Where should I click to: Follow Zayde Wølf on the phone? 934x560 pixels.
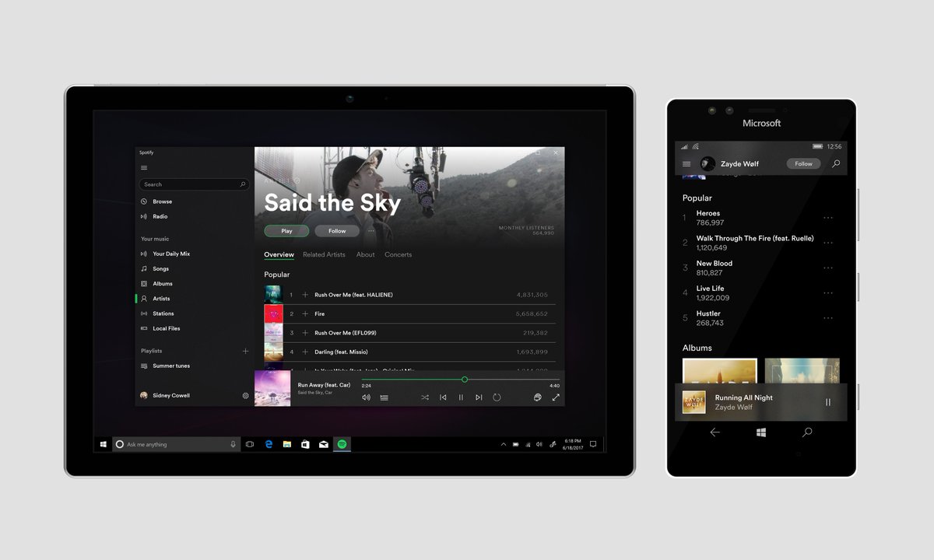coord(803,164)
